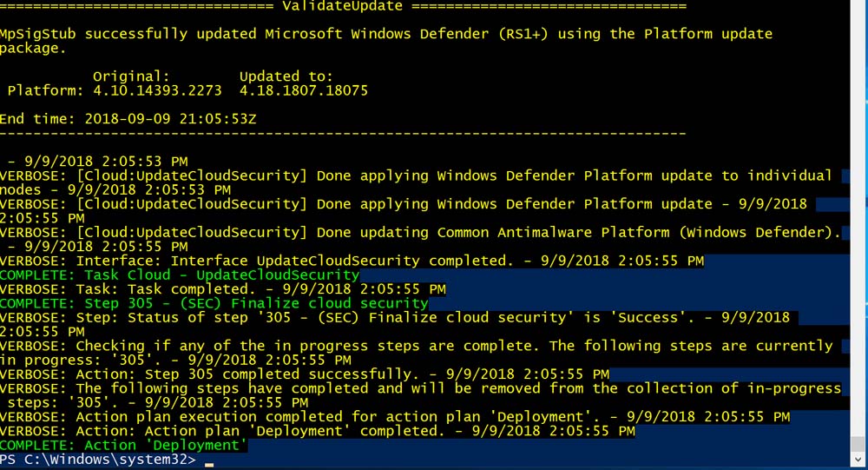Click "The following steps have completed" line
The width and height of the screenshot is (868, 470).
(421, 388)
